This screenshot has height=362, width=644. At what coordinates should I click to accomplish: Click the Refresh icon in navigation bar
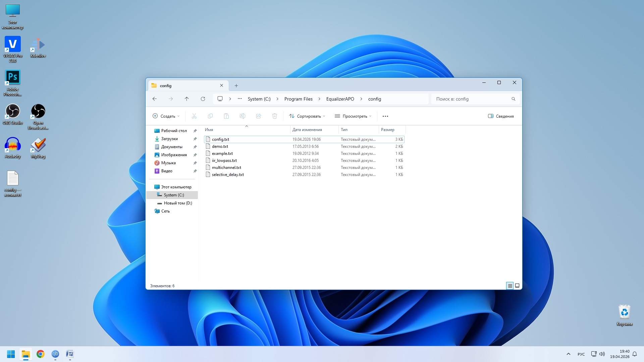click(203, 99)
